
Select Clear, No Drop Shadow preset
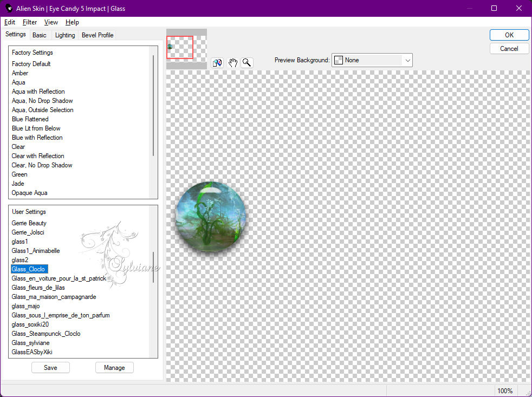click(42, 165)
